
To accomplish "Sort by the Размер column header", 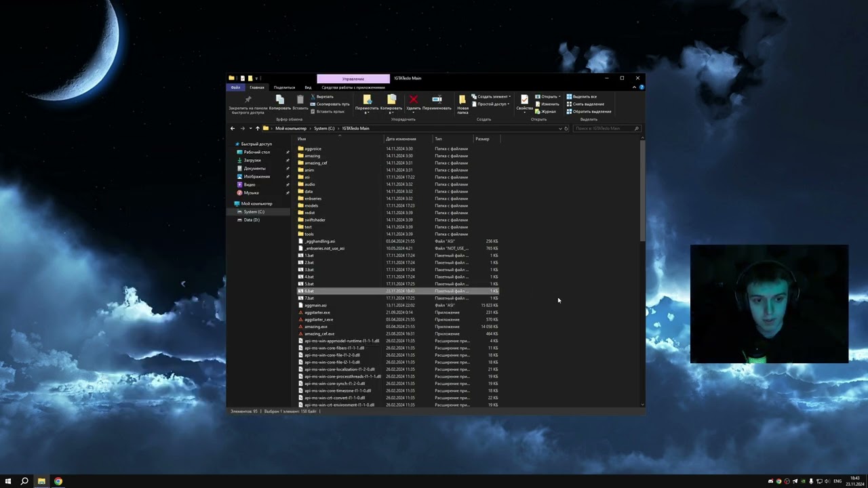I will click(x=487, y=139).
